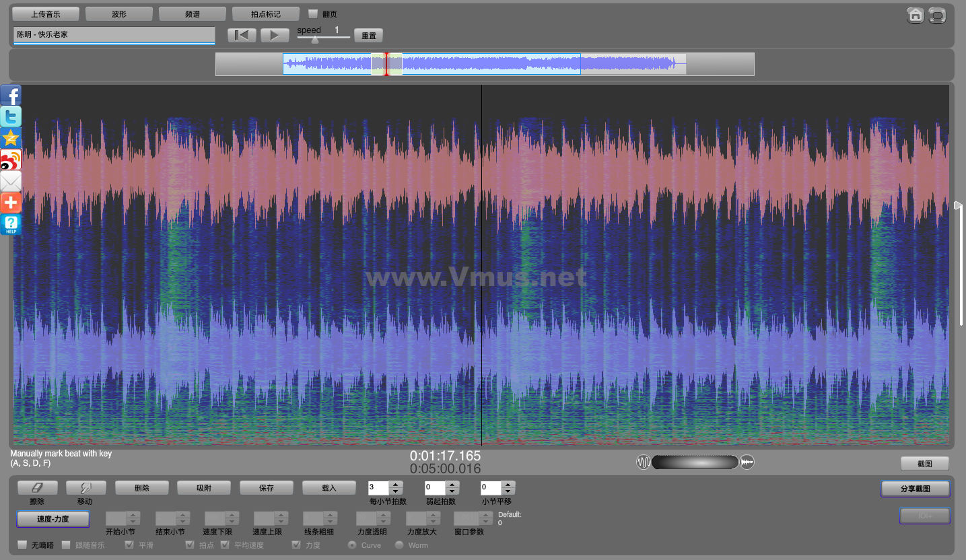Increase 力度透明 dynamics transparency stepper

coord(382,515)
